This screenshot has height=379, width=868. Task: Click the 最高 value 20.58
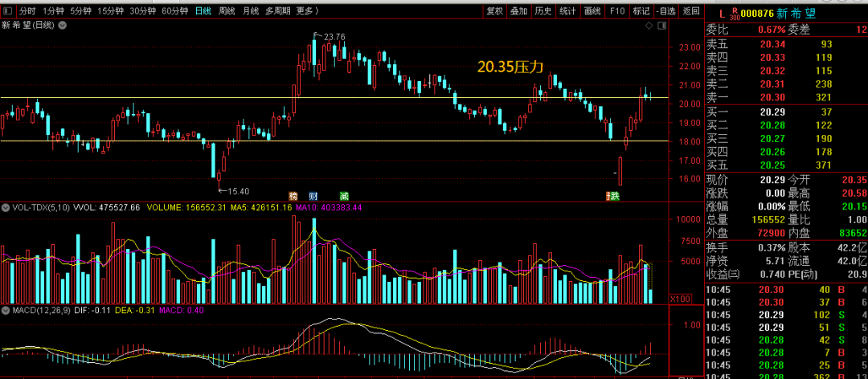(x=854, y=193)
